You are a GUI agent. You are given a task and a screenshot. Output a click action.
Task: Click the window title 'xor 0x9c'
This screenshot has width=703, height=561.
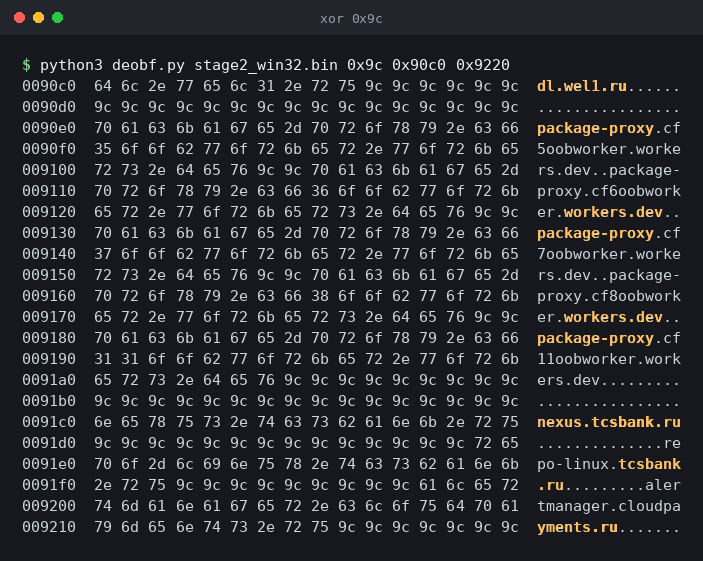[x=351, y=19]
